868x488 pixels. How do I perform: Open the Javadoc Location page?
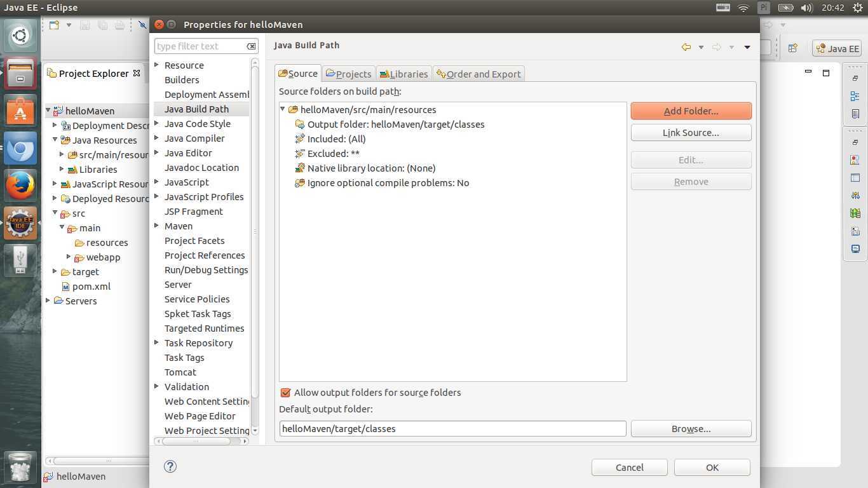tap(201, 168)
